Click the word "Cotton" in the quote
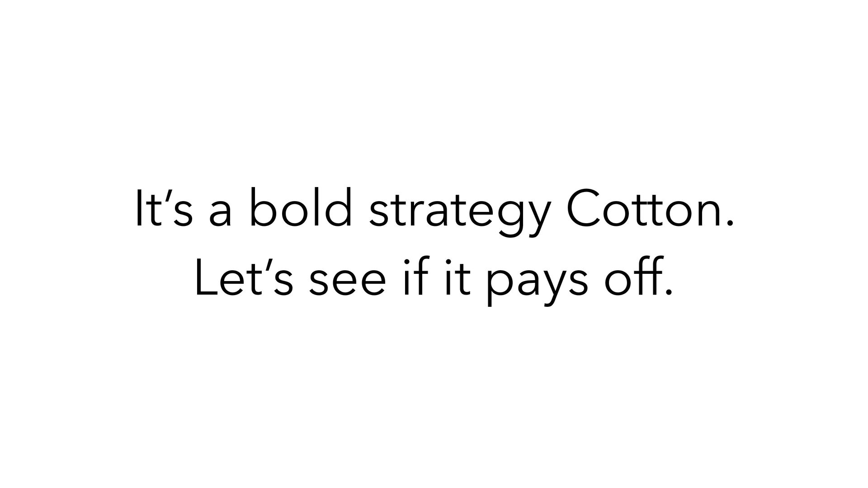The width and height of the screenshot is (868, 488). (642, 208)
